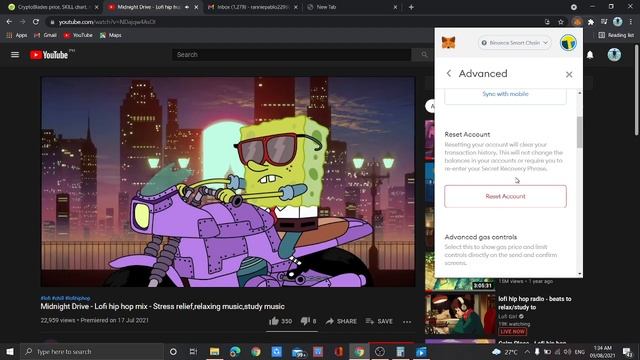Open the Apps bookmark
640x360 pixels.
coord(17,36)
